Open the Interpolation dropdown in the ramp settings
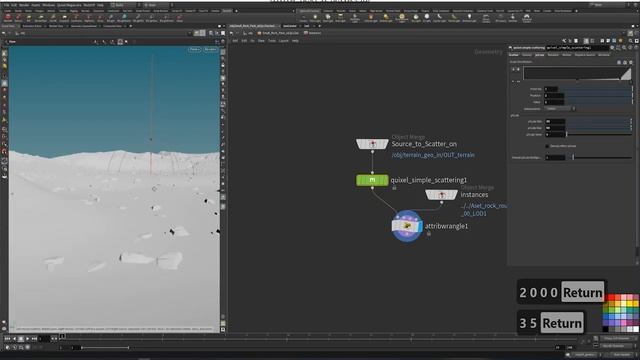Screen dimensions: 640x360 point(560,109)
